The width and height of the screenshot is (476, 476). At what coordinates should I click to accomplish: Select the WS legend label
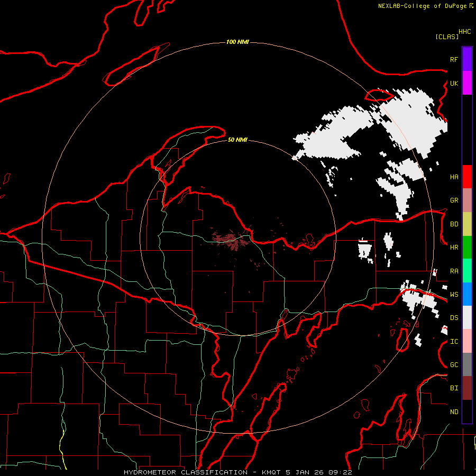[x=454, y=295]
